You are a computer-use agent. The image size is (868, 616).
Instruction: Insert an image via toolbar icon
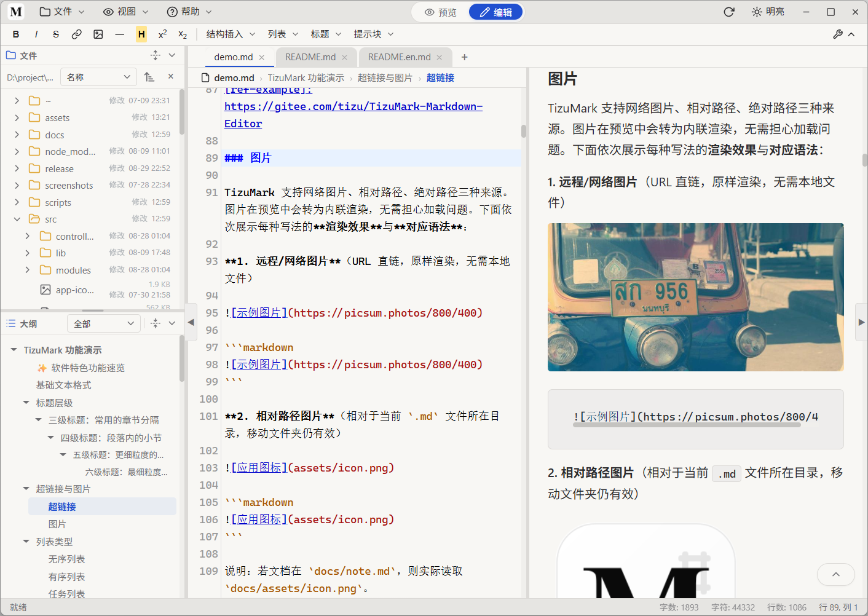[x=98, y=34]
